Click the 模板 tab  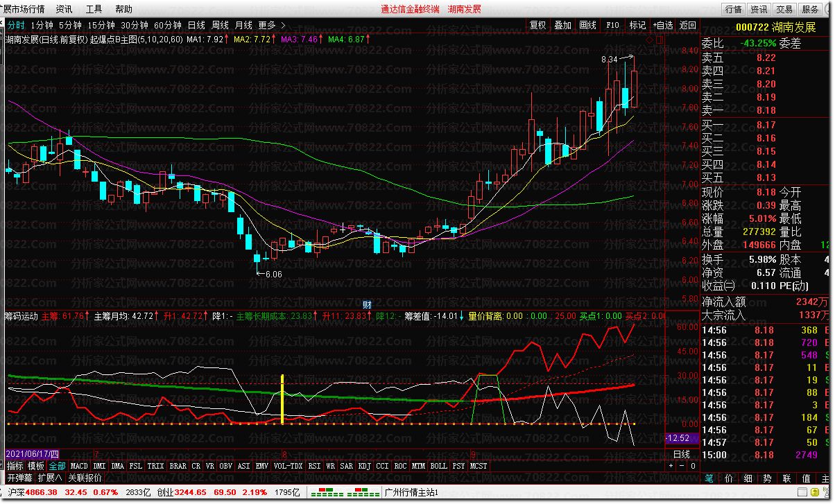[x=36, y=466]
